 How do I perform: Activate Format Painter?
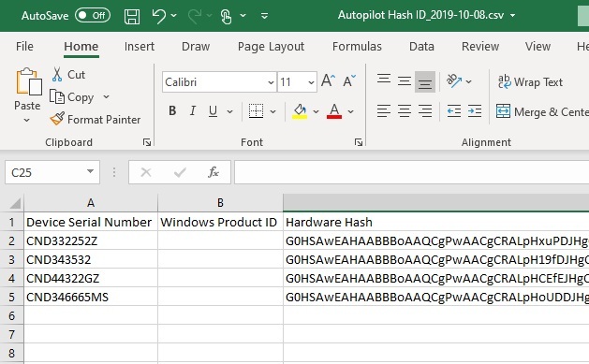(x=96, y=120)
